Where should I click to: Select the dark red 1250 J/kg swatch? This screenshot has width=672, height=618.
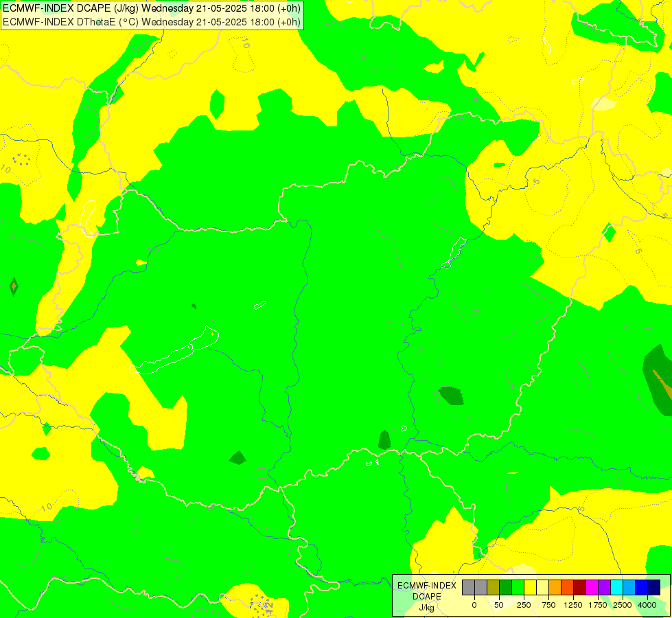tap(580, 587)
